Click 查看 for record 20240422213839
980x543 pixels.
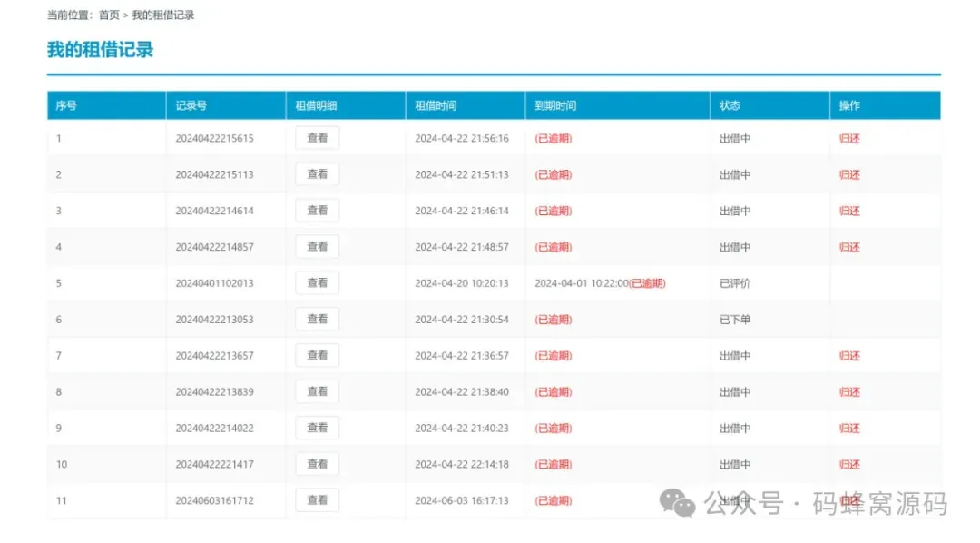click(x=318, y=392)
